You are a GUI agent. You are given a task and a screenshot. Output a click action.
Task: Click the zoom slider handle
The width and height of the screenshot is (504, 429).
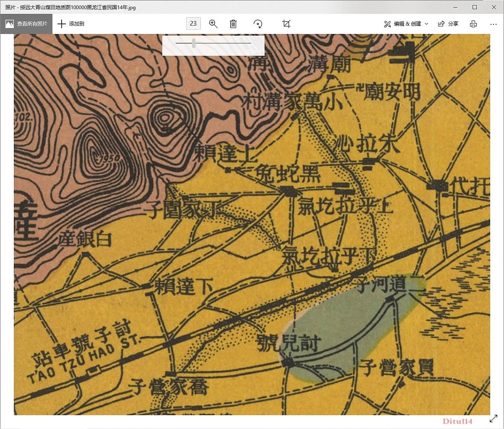pos(194,43)
